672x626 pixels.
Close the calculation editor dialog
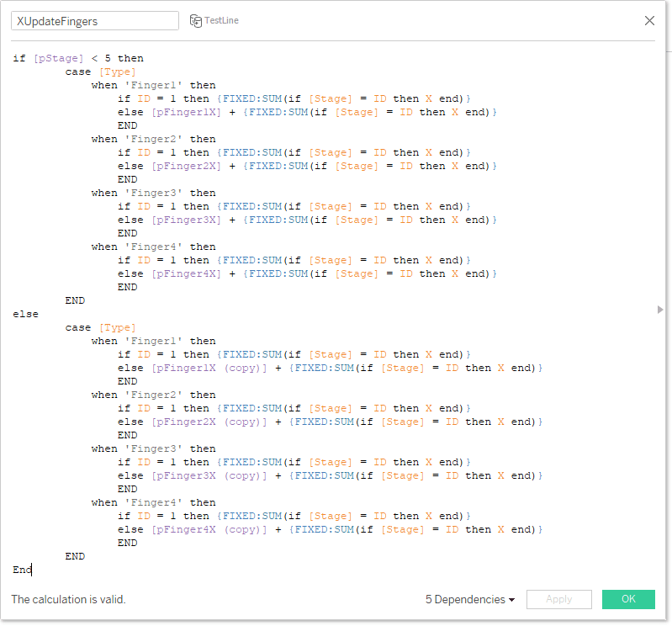point(649,20)
